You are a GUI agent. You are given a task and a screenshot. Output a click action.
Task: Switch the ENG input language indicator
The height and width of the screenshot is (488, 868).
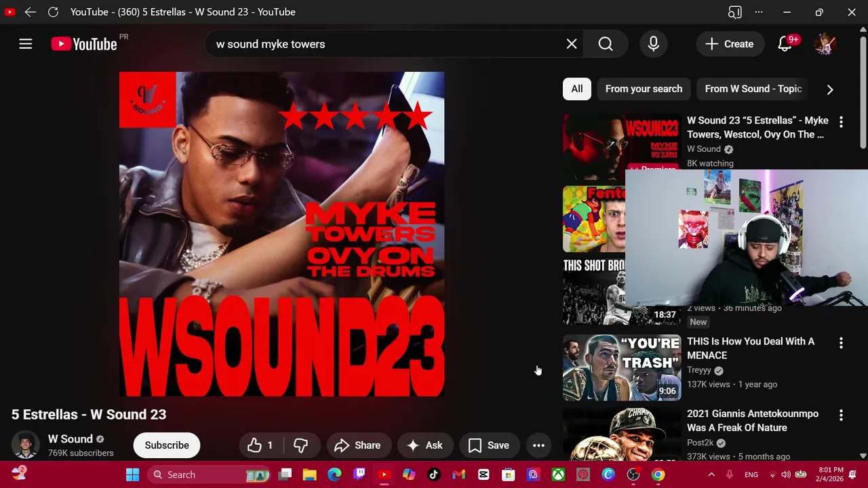(x=751, y=475)
